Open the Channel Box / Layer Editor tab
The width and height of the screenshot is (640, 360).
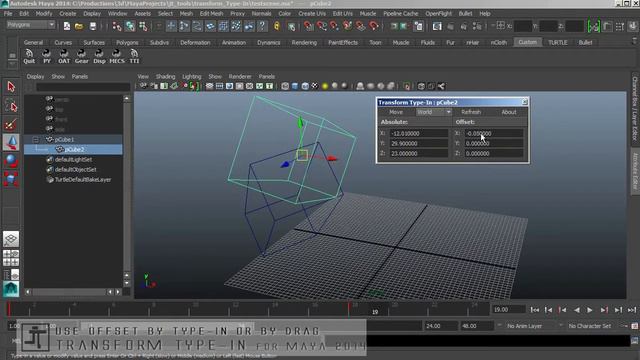(635, 109)
